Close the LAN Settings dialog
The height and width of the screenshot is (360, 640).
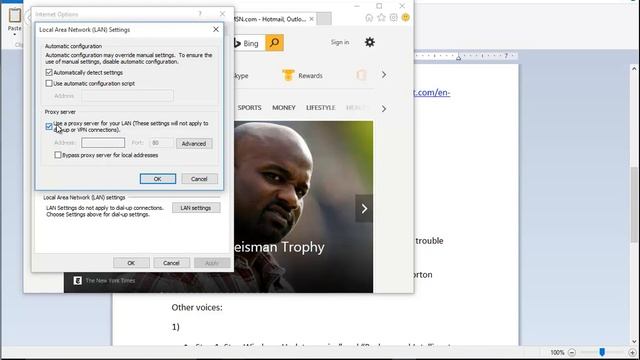[216, 29]
